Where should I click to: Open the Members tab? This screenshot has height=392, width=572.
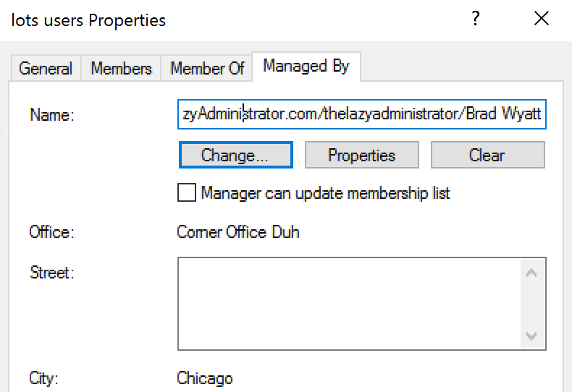click(x=121, y=68)
